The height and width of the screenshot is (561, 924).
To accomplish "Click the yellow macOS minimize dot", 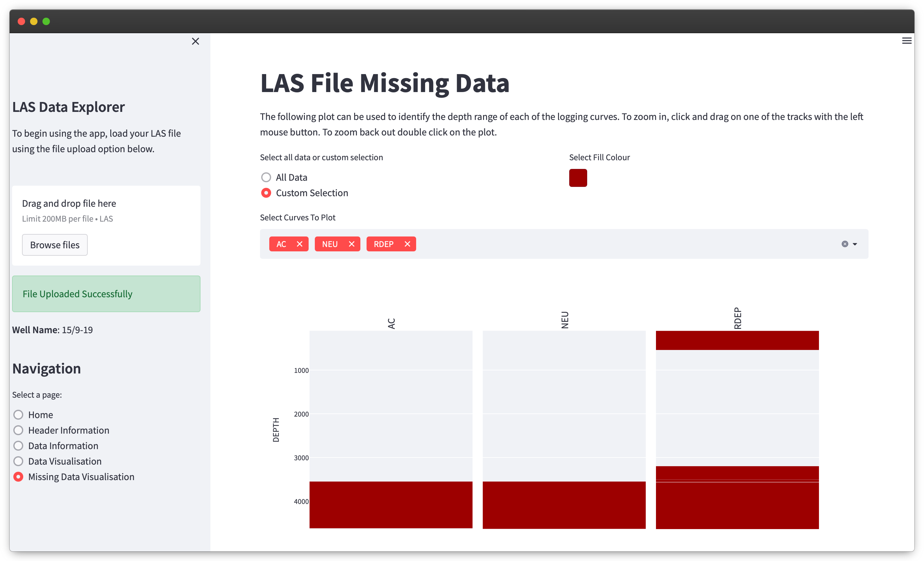I will point(34,21).
